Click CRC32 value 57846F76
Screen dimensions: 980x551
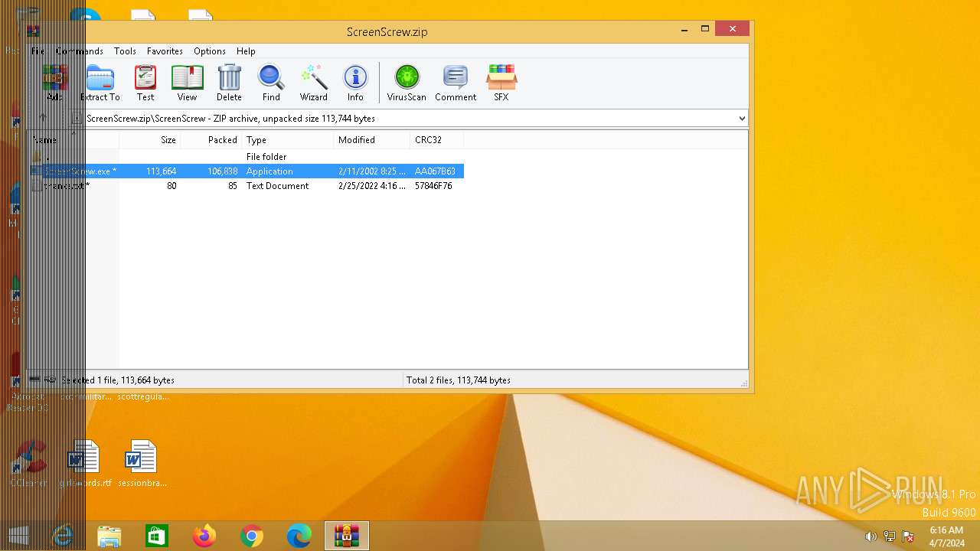pos(433,186)
